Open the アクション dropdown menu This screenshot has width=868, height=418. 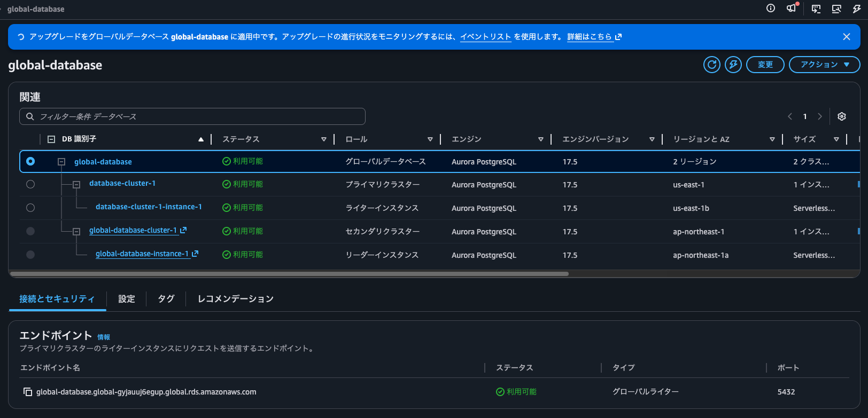[x=825, y=65]
